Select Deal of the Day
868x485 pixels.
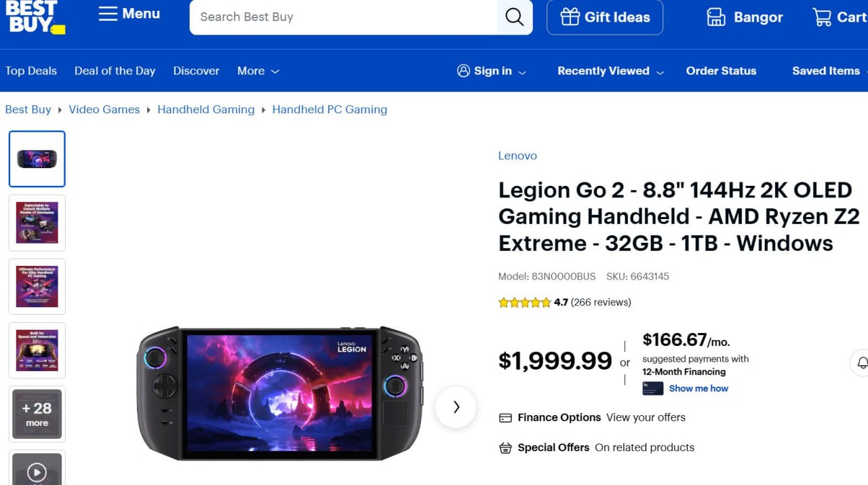(x=115, y=71)
